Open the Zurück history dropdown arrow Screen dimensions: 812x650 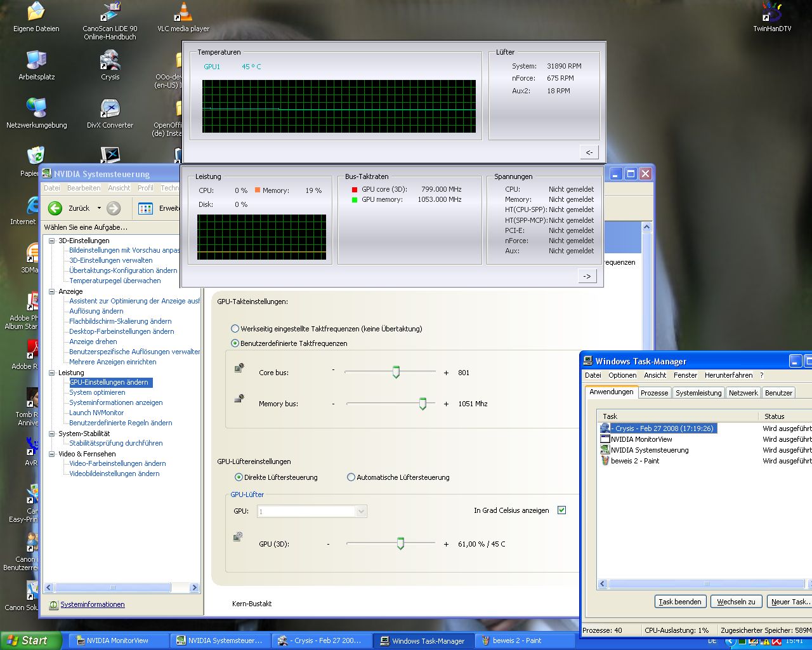click(99, 208)
